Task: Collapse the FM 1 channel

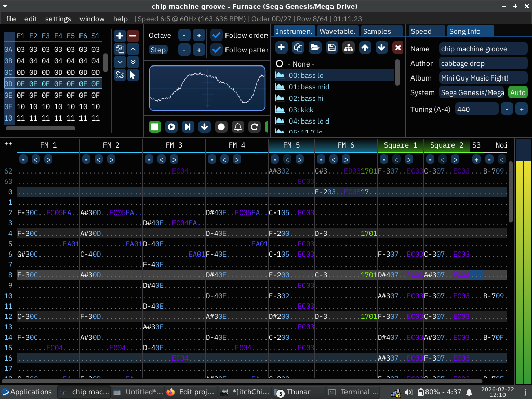Action: (23, 159)
